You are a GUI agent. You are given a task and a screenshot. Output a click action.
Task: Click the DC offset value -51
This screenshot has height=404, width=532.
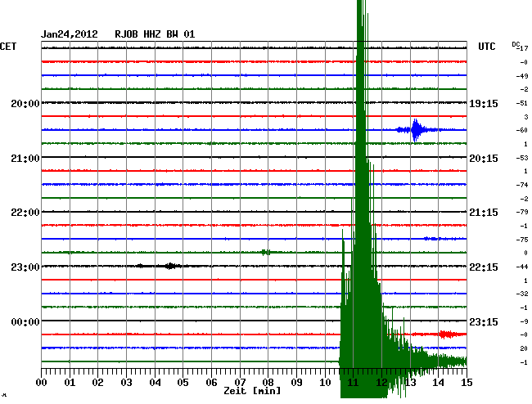click(522, 103)
